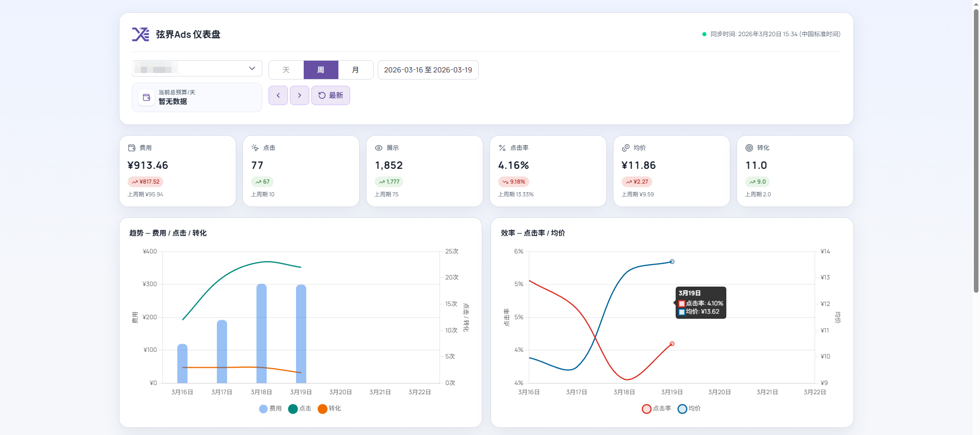
Task: Click the 弦界Ads logo icon
Action: [140, 34]
